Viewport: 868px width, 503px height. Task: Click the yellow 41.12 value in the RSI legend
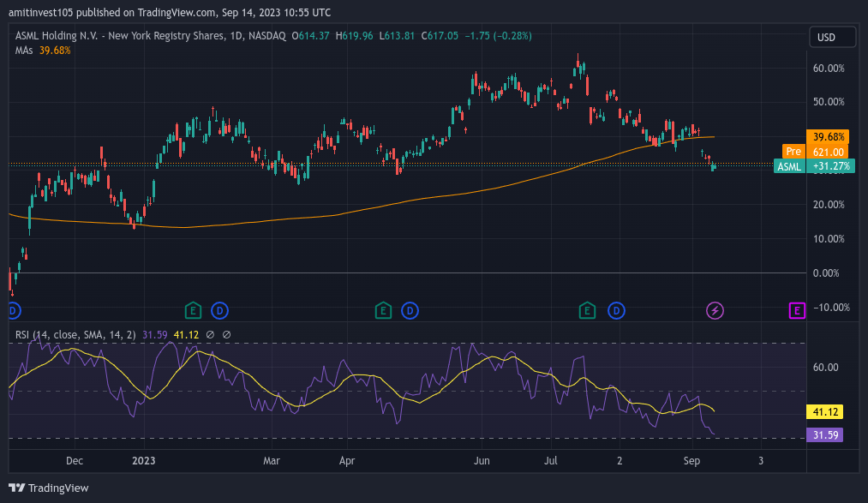(x=186, y=335)
